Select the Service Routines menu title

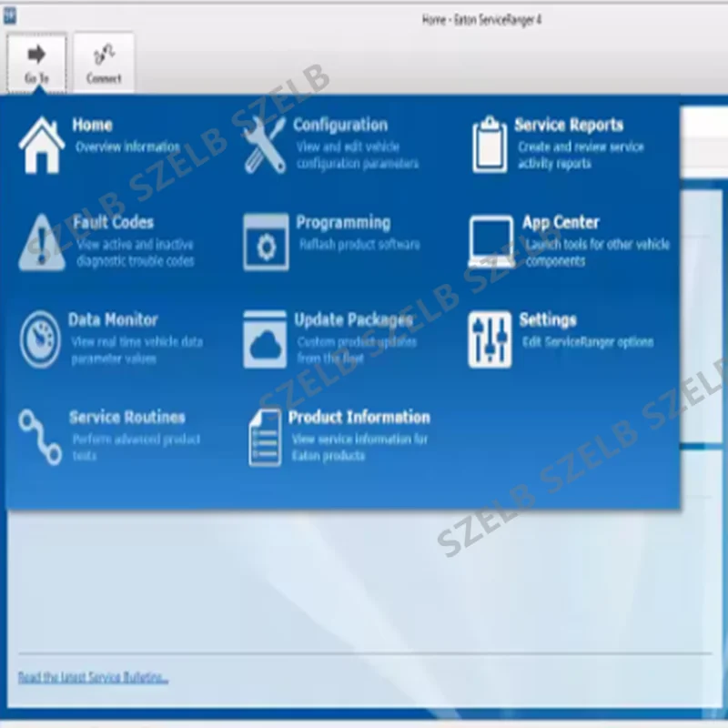(x=127, y=418)
